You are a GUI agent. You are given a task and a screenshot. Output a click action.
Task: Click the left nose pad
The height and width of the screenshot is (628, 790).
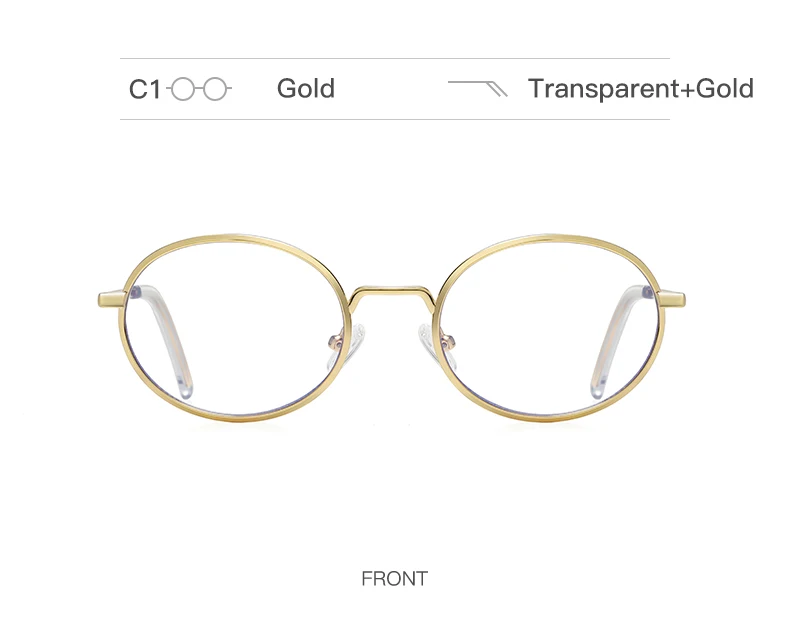pos(354,341)
